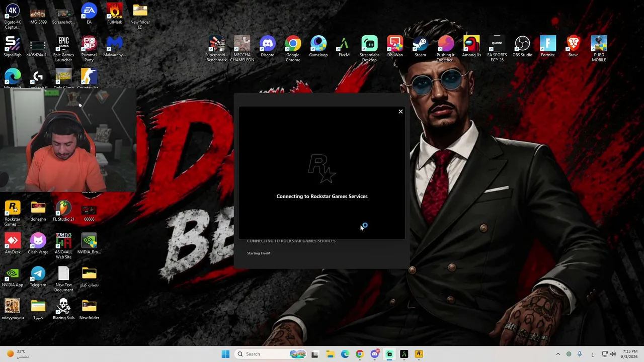
Task: Launch FurMark from the desktop
Action: pyautogui.click(x=115, y=15)
